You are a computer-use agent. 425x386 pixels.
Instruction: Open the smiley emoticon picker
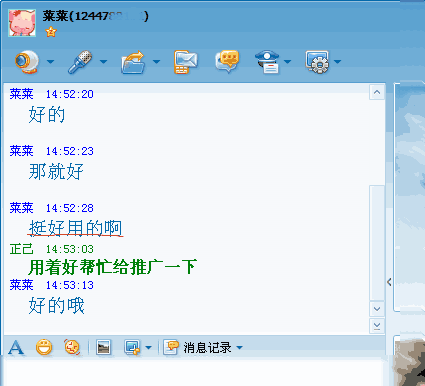point(44,347)
